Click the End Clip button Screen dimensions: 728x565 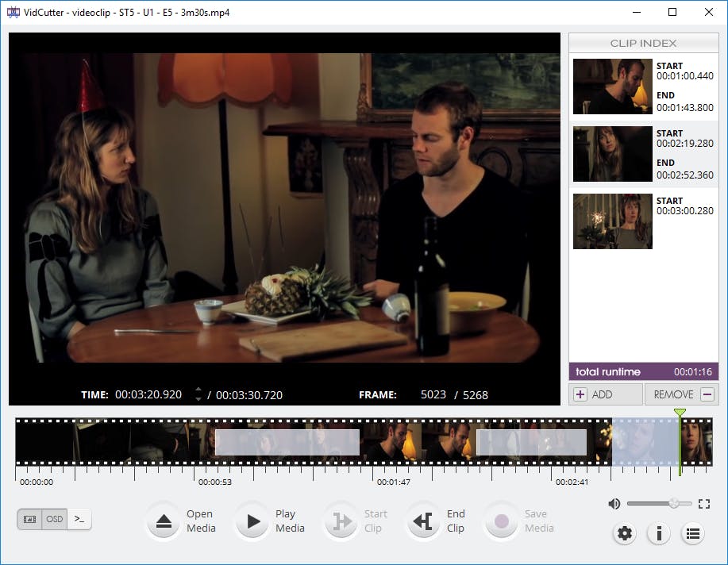423,521
